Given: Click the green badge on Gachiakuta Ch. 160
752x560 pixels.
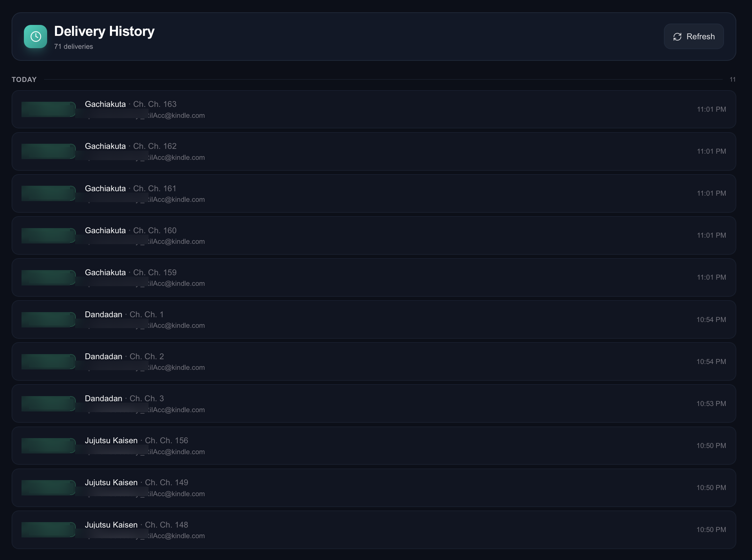Looking at the screenshot, I should pyautogui.click(x=48, y=236).
